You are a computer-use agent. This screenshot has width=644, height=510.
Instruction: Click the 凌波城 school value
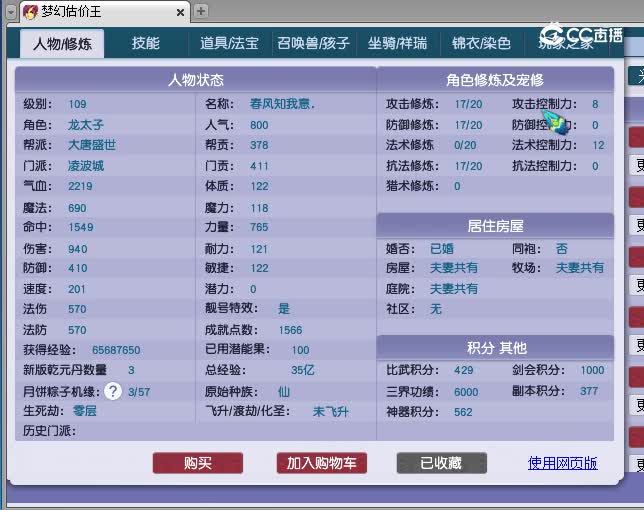pos(85,166)
